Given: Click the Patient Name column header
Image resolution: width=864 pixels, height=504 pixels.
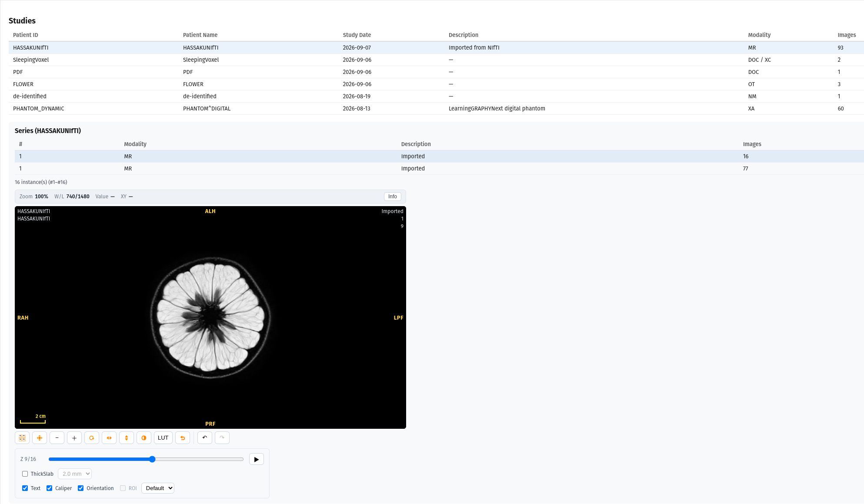Looking at the screenshot, I should 200,35.
